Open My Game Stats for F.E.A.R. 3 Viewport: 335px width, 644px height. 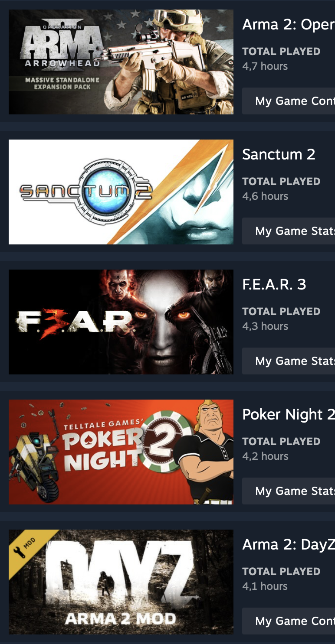tap(289, 361)
